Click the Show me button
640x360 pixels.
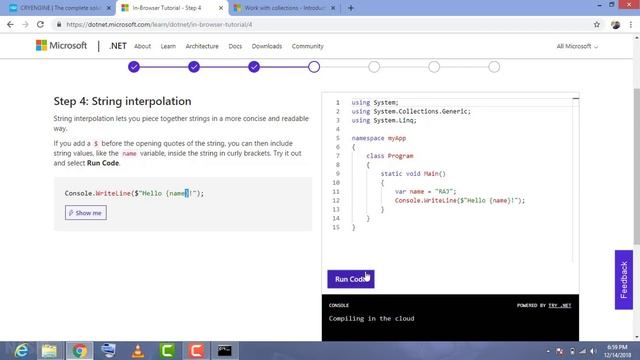pos(86,213)
